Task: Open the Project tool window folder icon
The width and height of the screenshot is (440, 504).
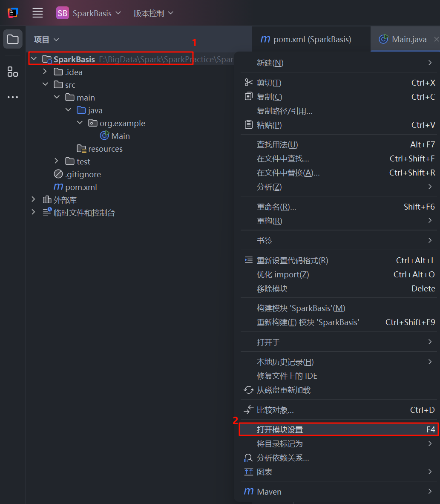Action: click(13, 40)
